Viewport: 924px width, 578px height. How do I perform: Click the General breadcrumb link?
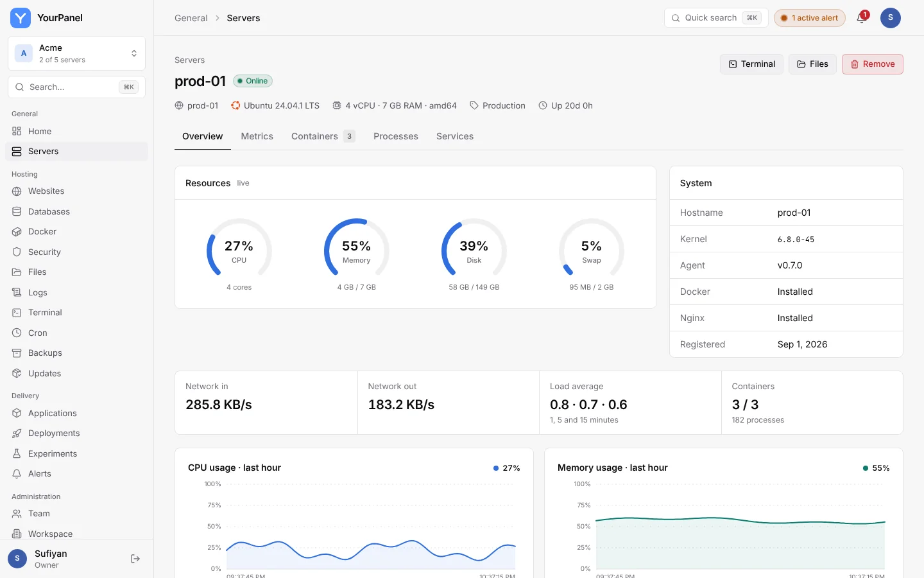[191, 18]
